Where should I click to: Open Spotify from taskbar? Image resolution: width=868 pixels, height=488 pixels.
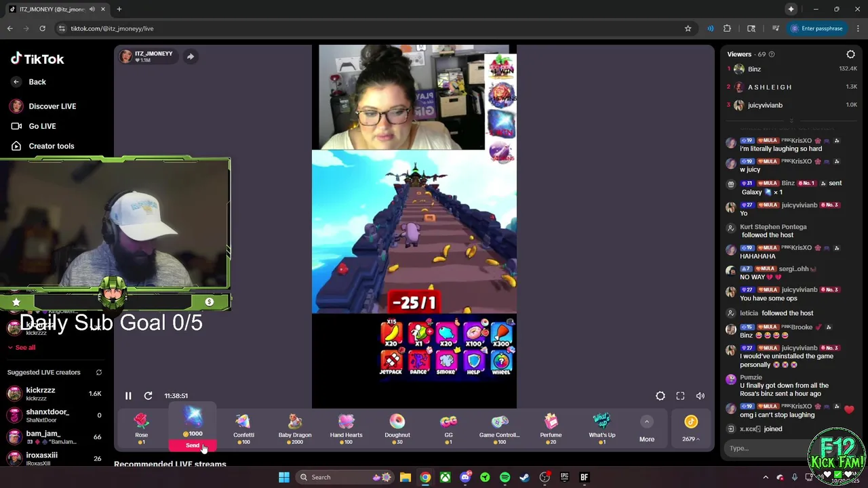(505, 477)
